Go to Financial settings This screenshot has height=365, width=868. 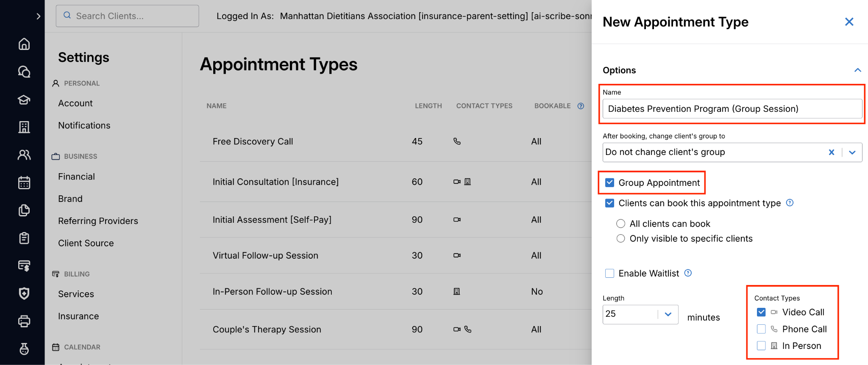pyautogui.click(x=76, y=177)
